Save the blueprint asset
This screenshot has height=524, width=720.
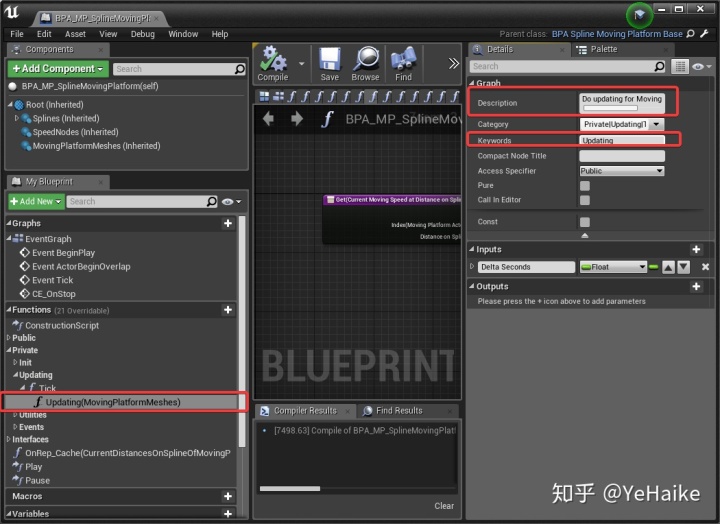(330, 64)
